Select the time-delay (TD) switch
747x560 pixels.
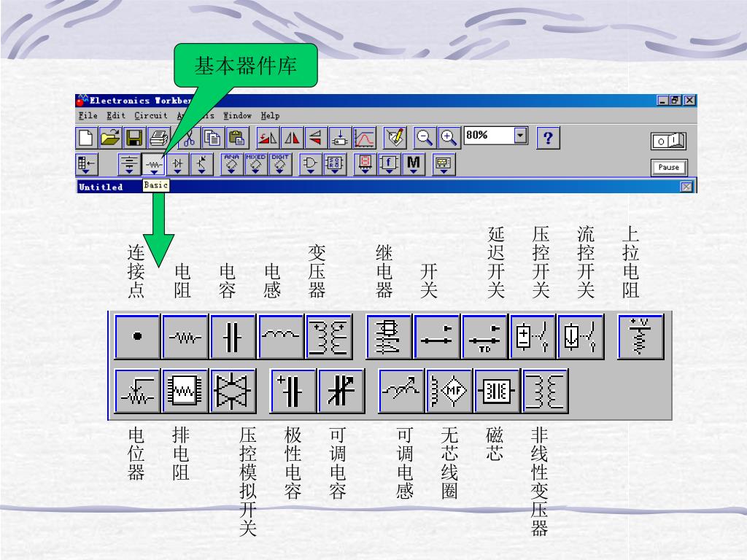pyautogui.click(x=484, y=336)
